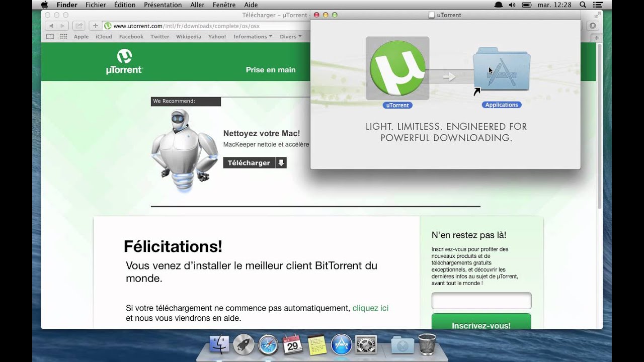Click the µTorrent logo on the website
The image size is (644, 362).
pyautogui.click(x=124, y=61)
